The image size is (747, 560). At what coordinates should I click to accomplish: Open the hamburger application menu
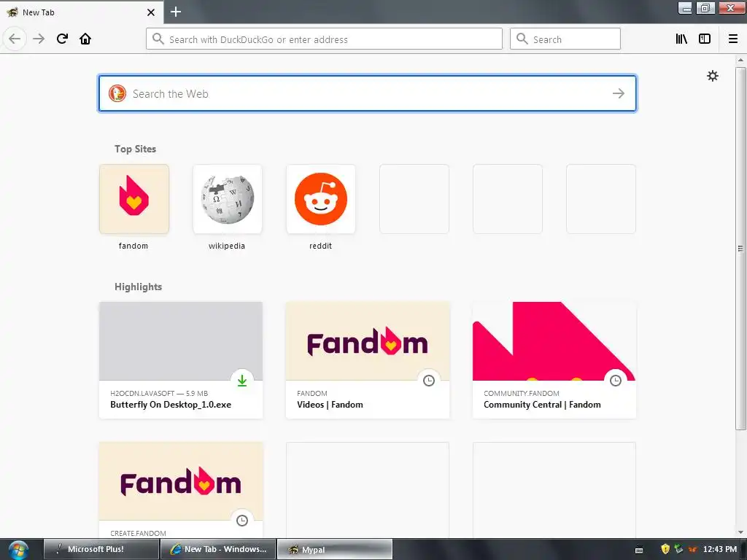732,39
